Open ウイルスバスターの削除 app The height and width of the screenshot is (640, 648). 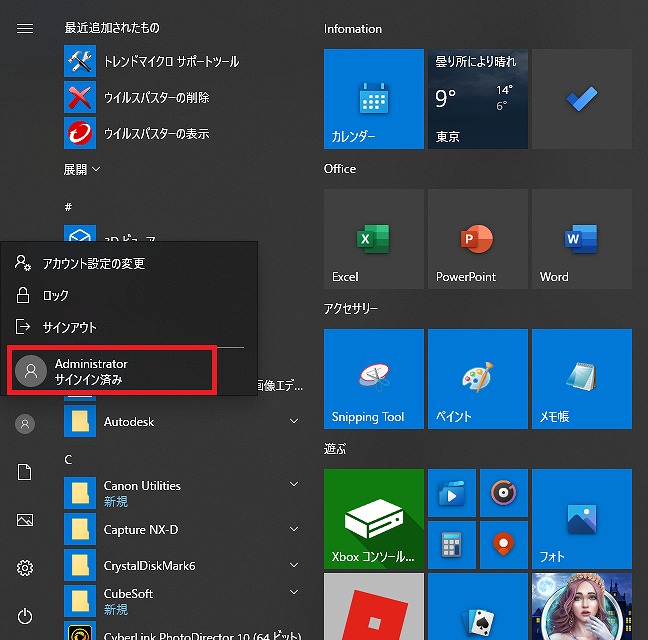[x=184, y=97]
